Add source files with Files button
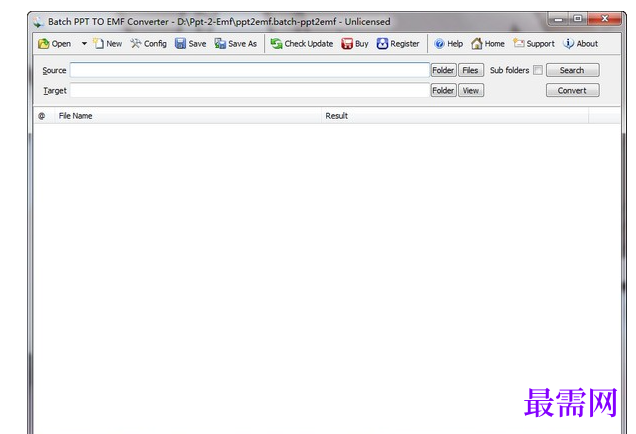 (x=471, y=70)
